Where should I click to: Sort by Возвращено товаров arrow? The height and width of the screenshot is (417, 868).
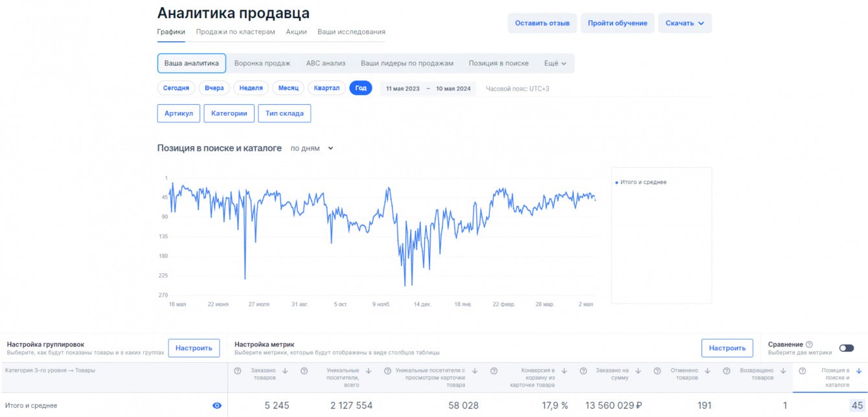tap(783, 371)
